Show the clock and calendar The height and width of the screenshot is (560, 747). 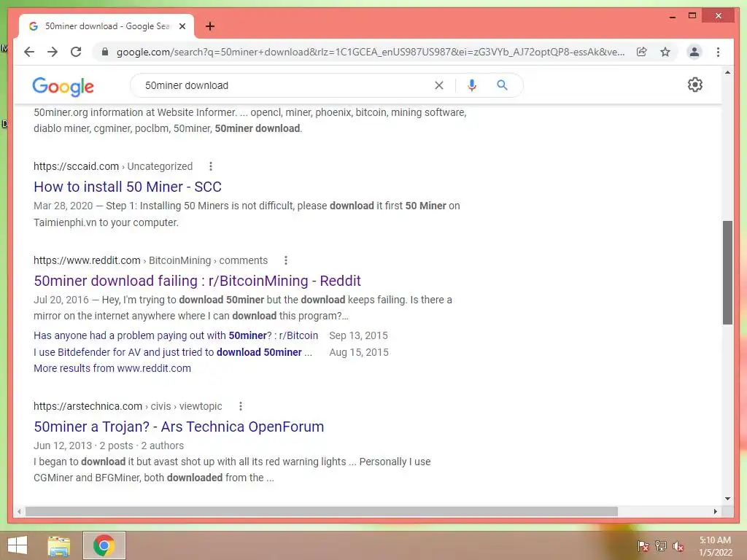click(x=715, y=546)
